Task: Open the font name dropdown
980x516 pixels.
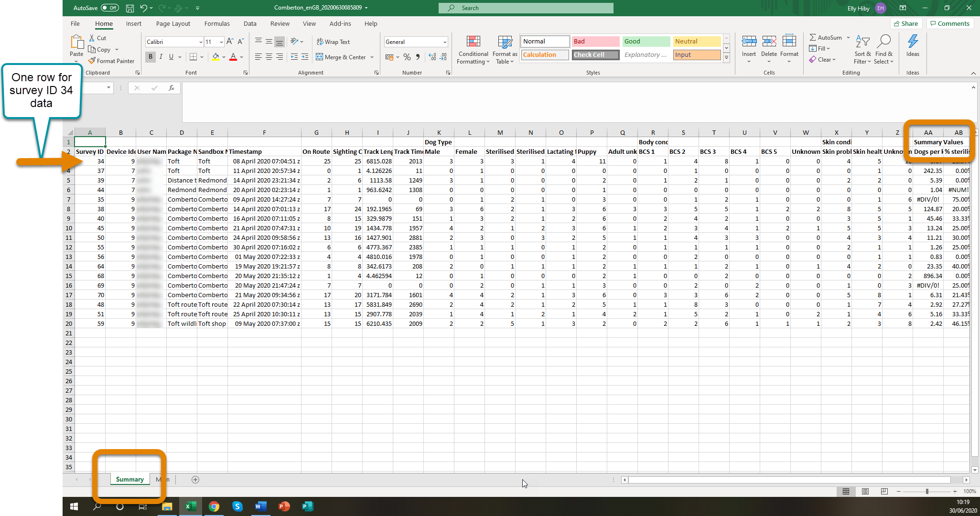Action: tap(201, 42)
